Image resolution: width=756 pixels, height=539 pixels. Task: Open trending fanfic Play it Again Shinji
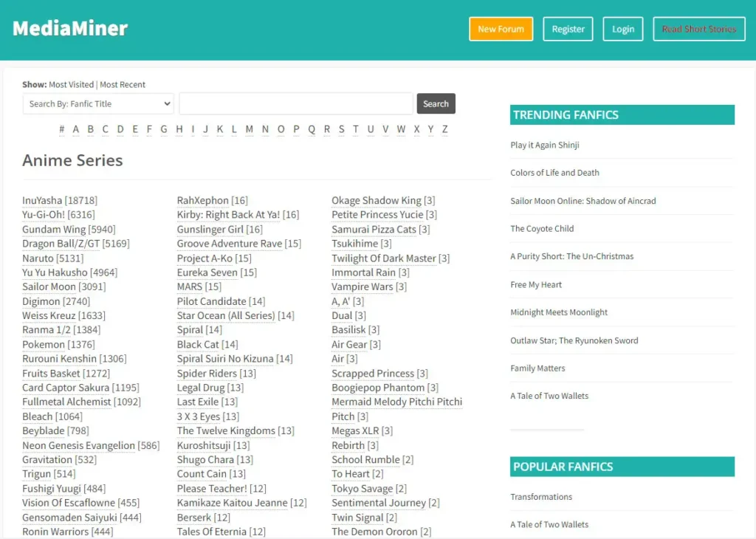click(x=545, y=145)
